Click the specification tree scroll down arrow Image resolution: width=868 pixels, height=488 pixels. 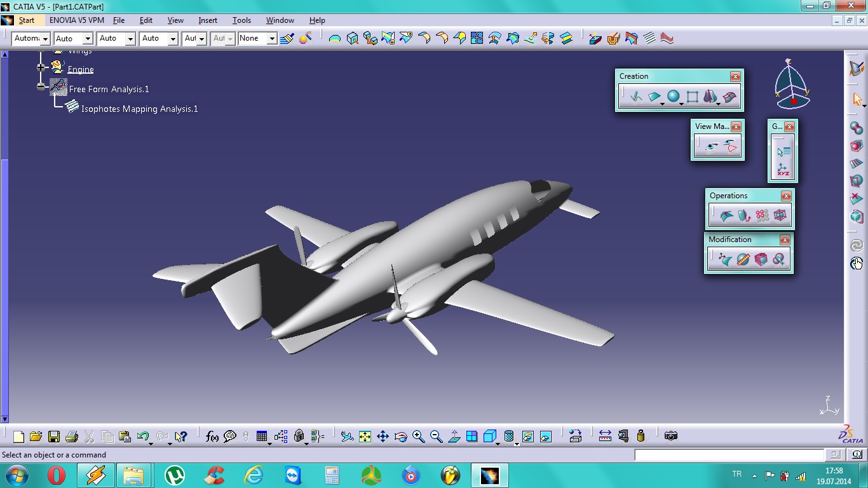click(x=4, y=419)
